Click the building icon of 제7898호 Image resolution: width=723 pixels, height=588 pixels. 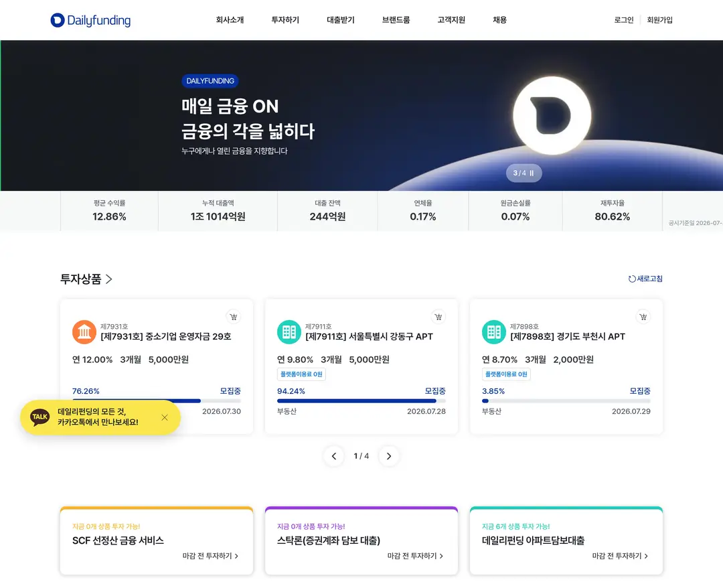tap(494, 332)
